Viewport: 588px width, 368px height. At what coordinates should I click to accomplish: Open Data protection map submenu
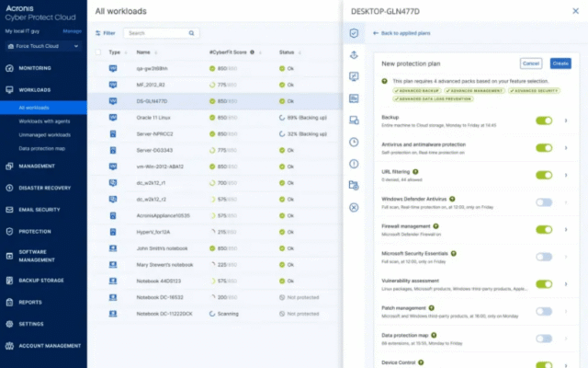click(42, 148)
